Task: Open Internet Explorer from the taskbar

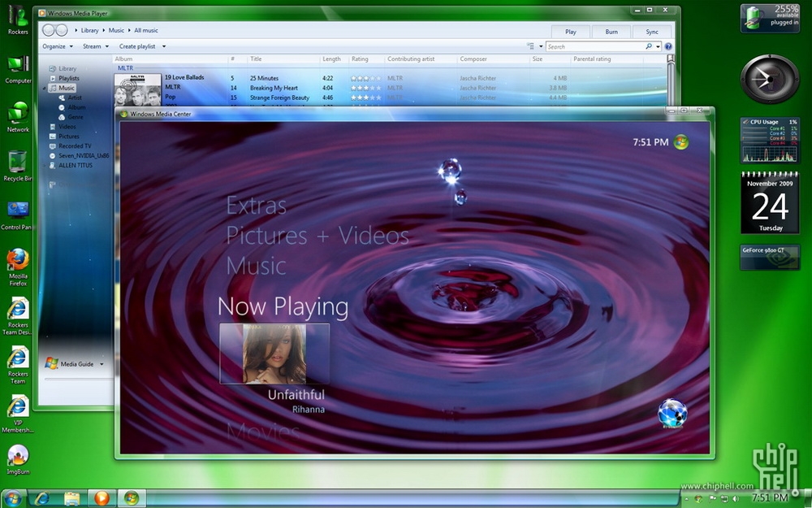Action: point(42,499)
